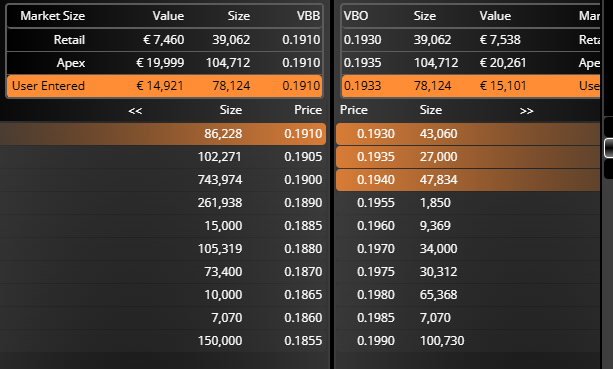The width and height of the screenshot is (613, 369).
Task: Click the scrollbar thumb at right edge
Action: (x=608, y=148)
